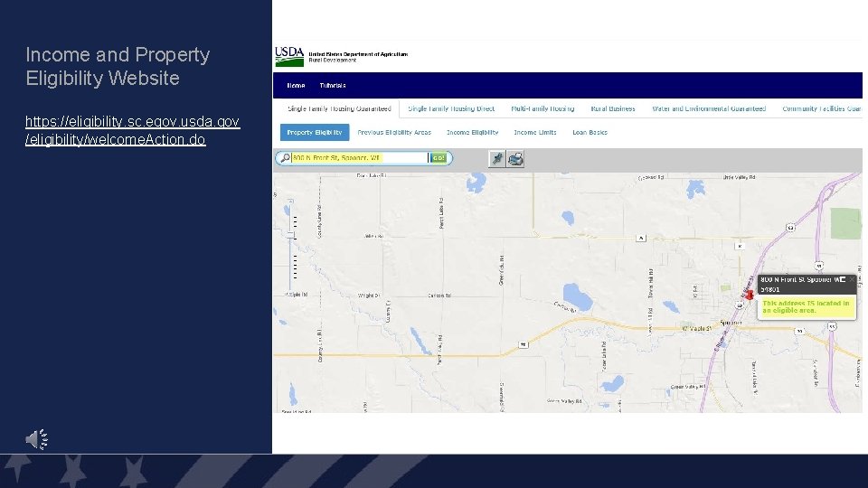Click the W Maple St label on map
This screenshot has width=868, height=488.
click(696, 329)
